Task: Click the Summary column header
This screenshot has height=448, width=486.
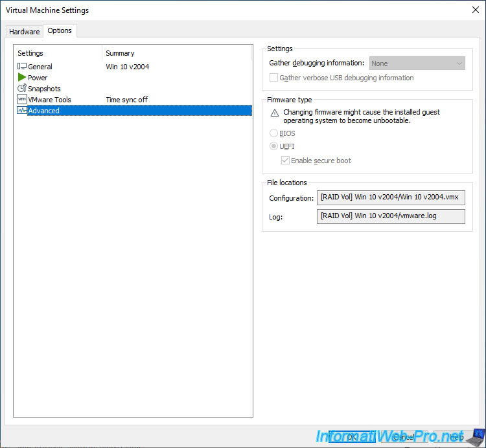Action: click(177, 53)
